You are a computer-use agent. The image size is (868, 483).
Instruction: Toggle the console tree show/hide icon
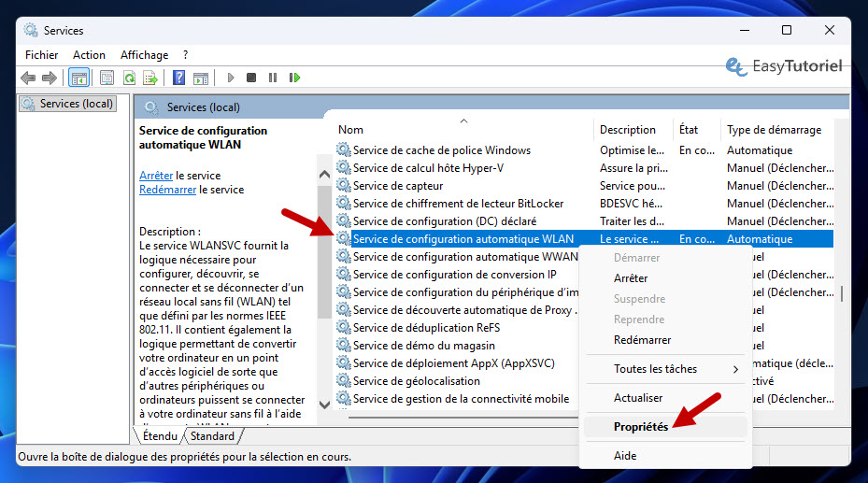pos(78,78)
